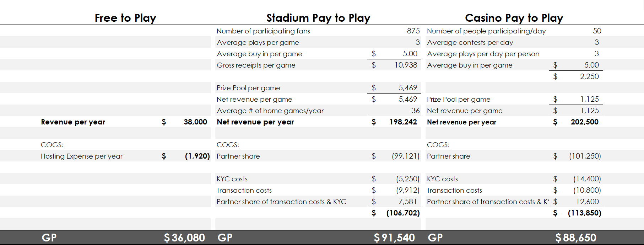Click the Casino GP $88,650 total
The width and height of the screenshot is (644, 245).
point(576,238)
